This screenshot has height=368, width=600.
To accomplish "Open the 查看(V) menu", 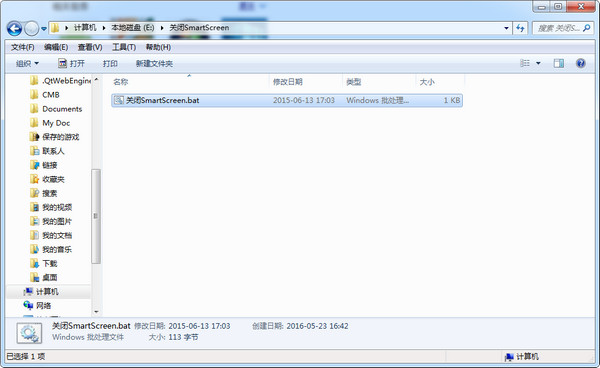I will [90, 47].
